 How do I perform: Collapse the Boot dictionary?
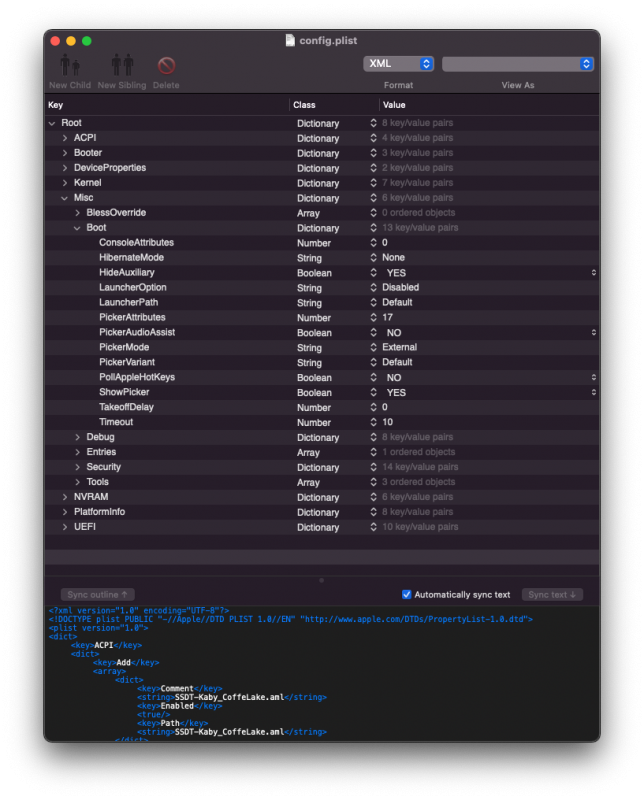77,228
